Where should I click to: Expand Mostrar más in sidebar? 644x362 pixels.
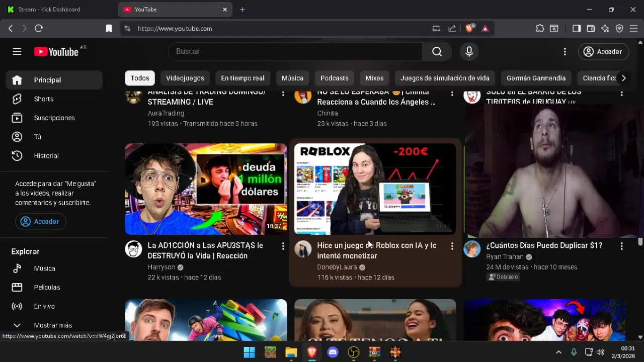tap(54, 325)
